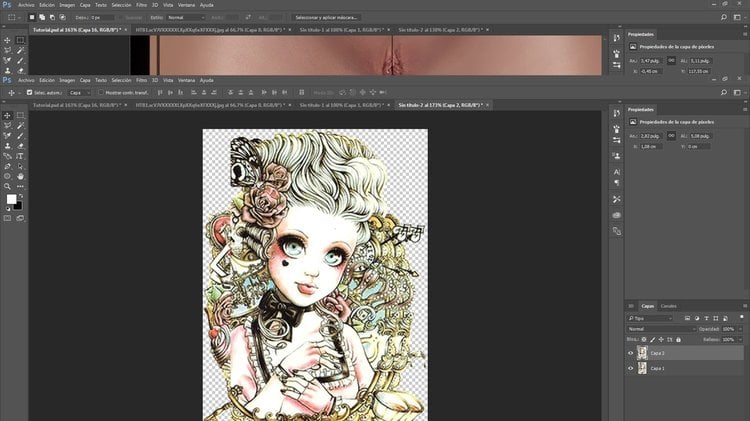The width and height of the screenshot is (750, 421).
Task: Select the Hand tool in front window toolbox
Action: click(x=20, y=177)
